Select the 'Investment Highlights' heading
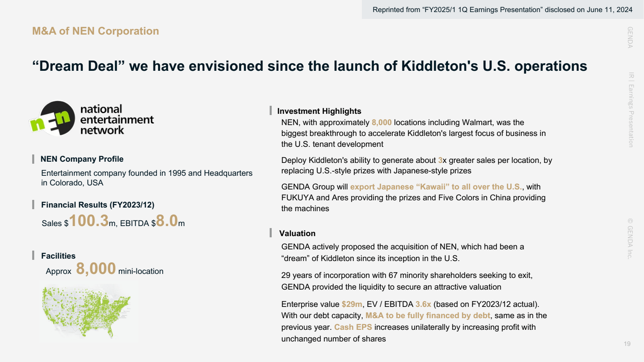644x362 pixels. [x=319, y=111]
